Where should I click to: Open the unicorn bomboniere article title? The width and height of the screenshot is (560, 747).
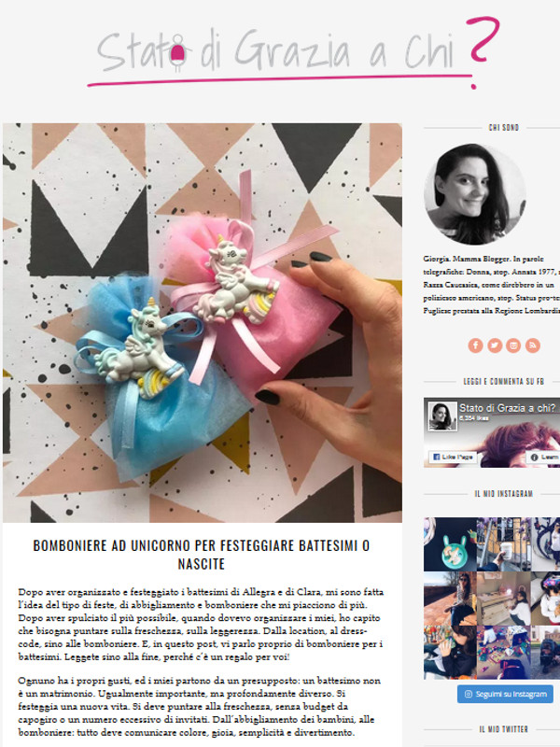[x=202, y=555]
